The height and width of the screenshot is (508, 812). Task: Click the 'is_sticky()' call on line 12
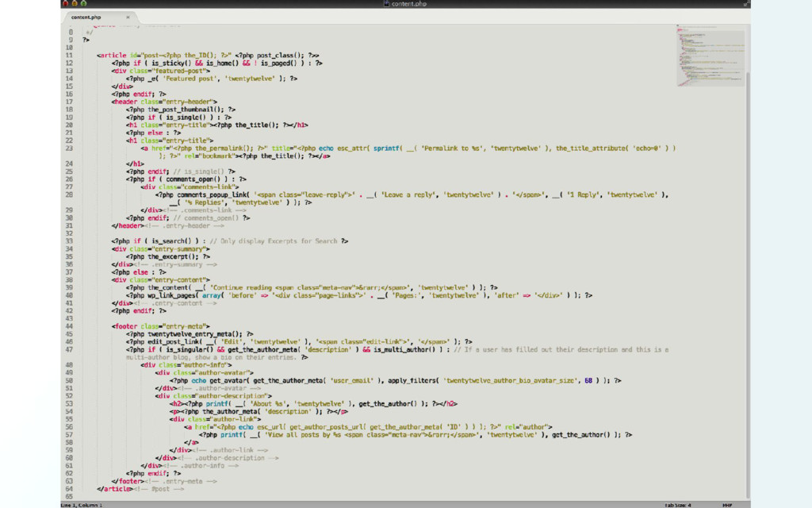point(171,63)
